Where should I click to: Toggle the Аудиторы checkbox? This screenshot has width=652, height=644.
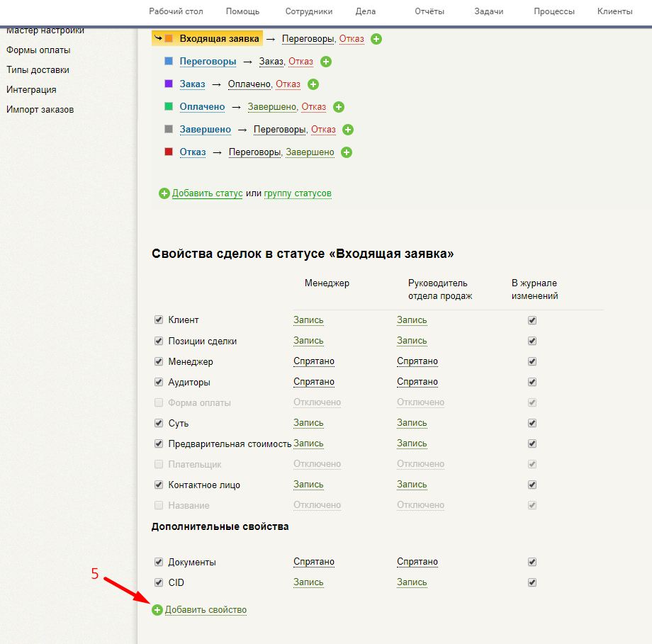click(x=159, y=382)
